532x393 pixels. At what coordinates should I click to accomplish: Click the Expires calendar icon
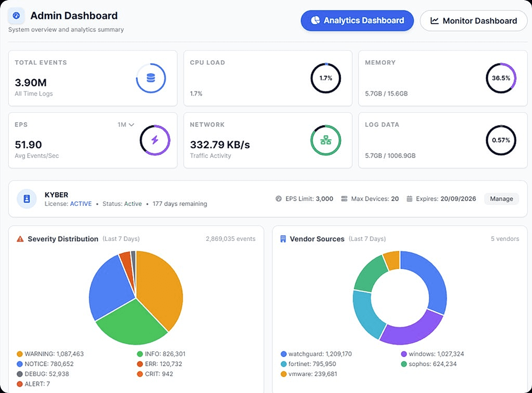click(409, 199)
